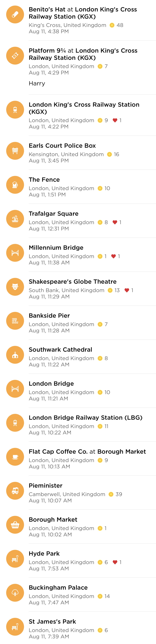Screen dimensions: 156x644
Task: Tap the 'Harry' comment on Platform 9¾
Action: coord(37,83)
